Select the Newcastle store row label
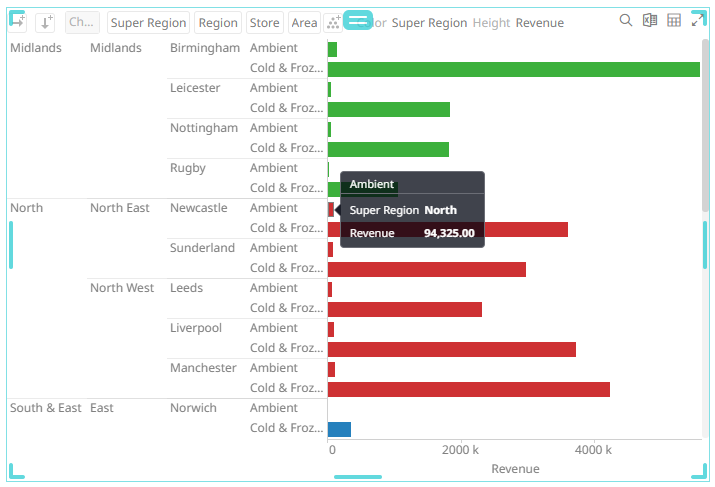This screenshot has width=715, height=487. click(x=198, y=208)
